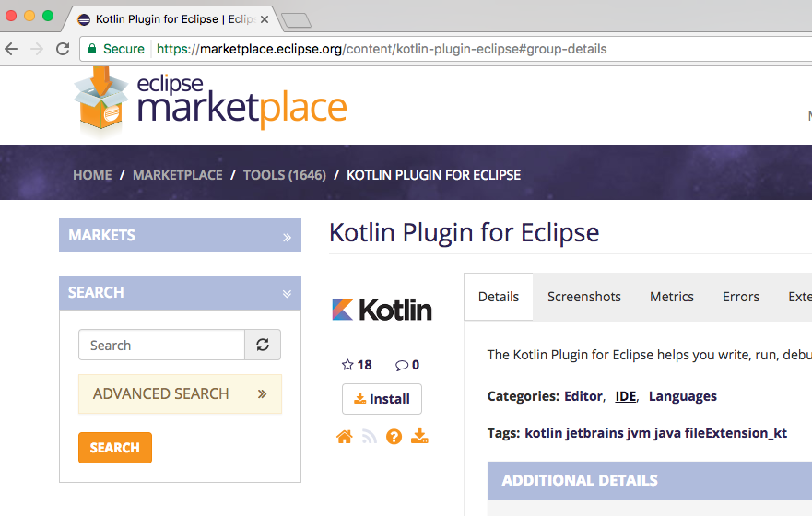
Task: Click the RSS feed icon
Action: tap(370, 437)
